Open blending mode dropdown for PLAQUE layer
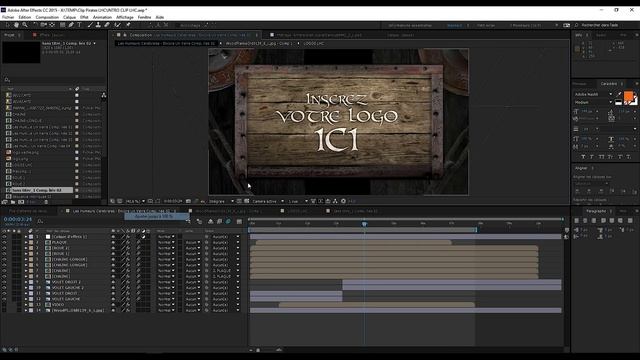The height and width of the screenshot is (360, 640). pos(166,242)
